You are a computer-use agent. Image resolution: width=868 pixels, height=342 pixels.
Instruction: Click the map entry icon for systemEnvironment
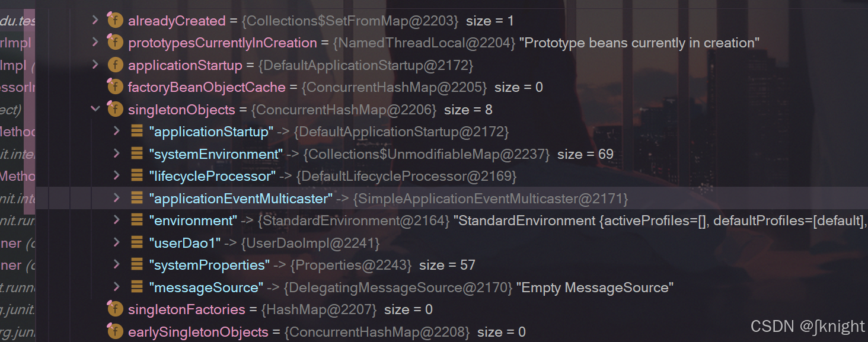pos(136,154)
